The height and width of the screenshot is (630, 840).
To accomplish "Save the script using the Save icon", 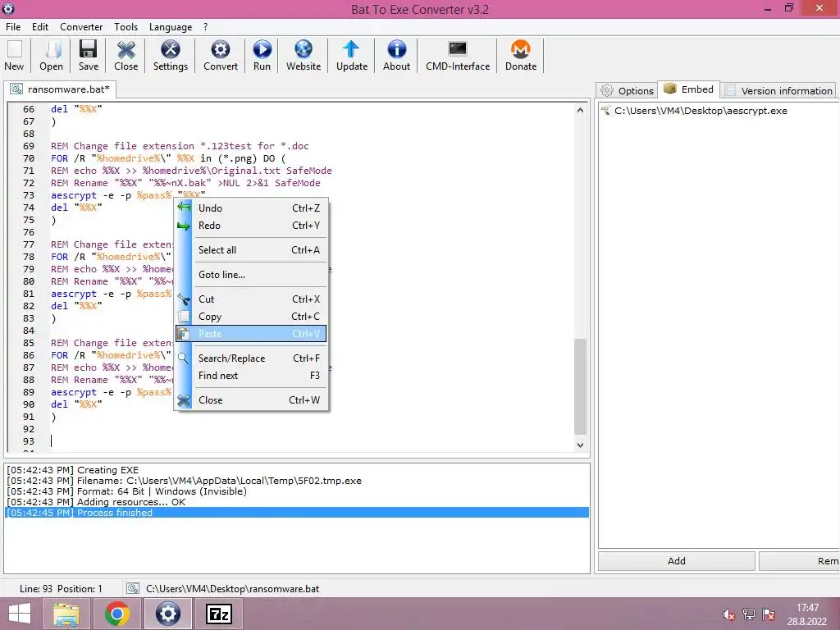I will tap(89, 55).
